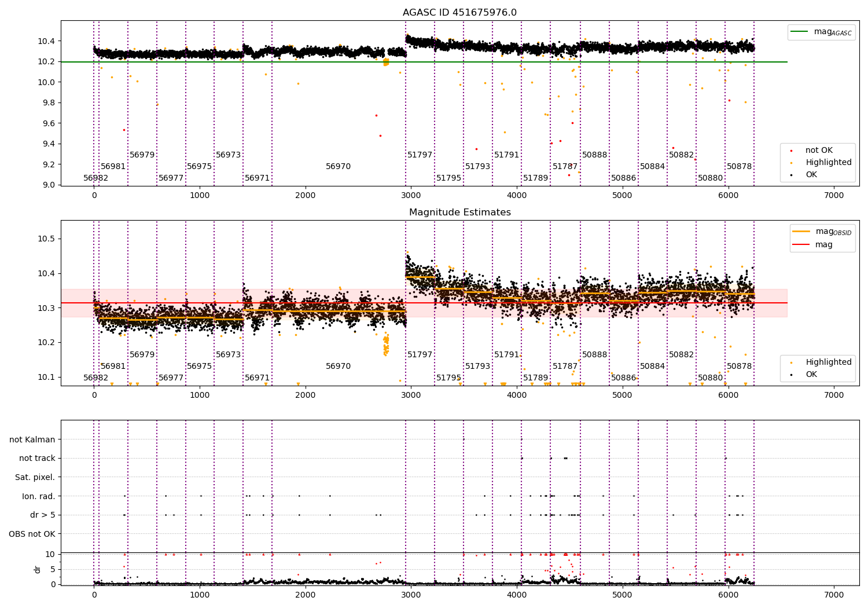Click the green mag AGASC legend line sample
This screenshot has height=608, width=868.
coord(799,32)
